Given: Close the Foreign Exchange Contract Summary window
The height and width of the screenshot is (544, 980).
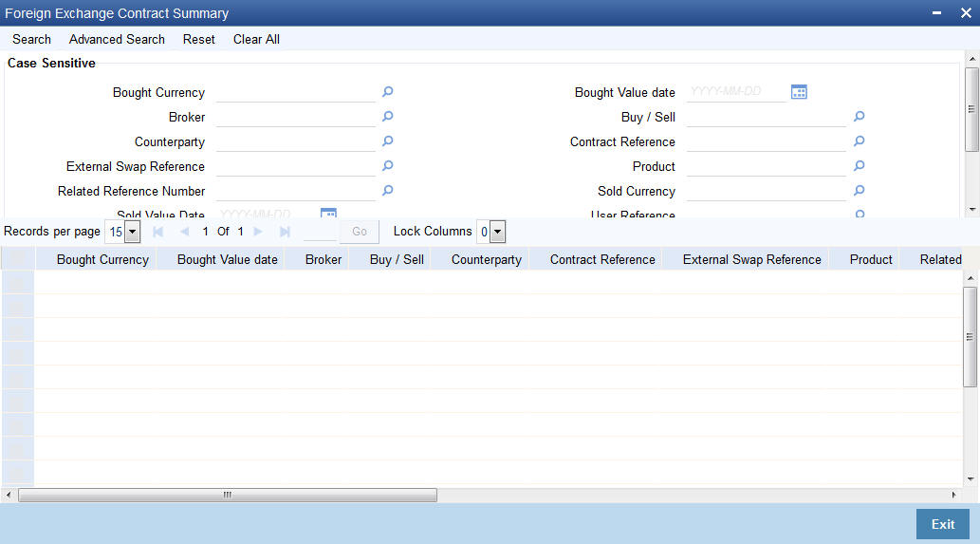Looking at the screenshot, I should [966, 13].
